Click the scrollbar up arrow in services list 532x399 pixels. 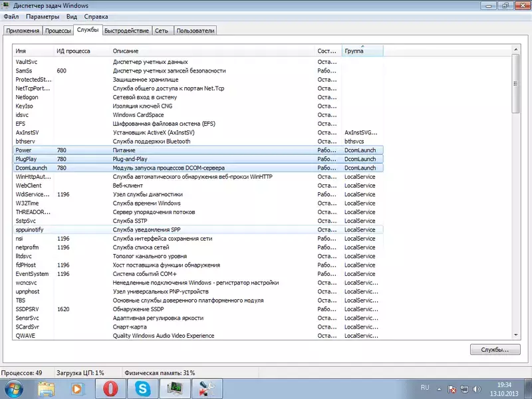(516, 49)
